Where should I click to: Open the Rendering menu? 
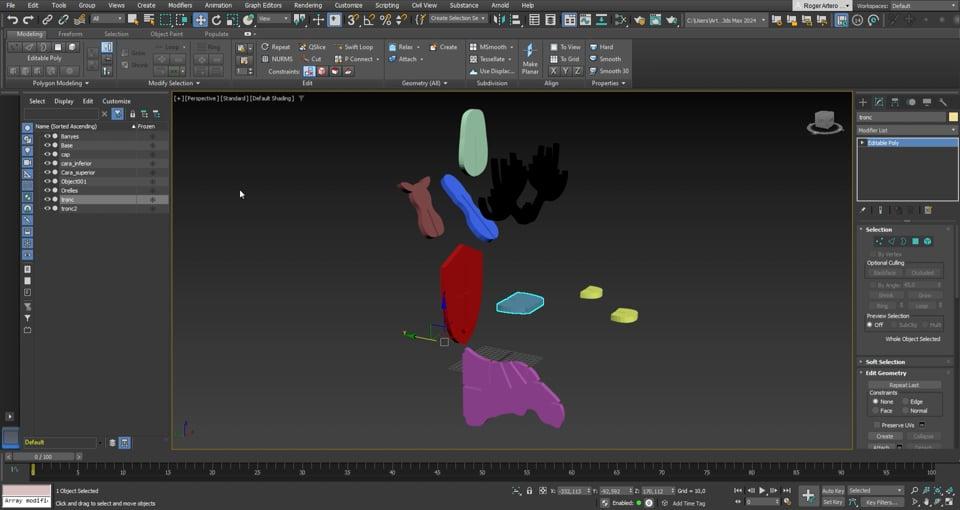[x=308, y=6]
